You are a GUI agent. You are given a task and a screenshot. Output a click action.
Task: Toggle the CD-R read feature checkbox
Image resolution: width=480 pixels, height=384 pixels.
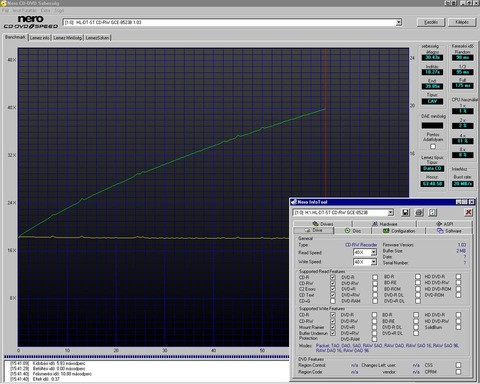(x=333, y=277)
